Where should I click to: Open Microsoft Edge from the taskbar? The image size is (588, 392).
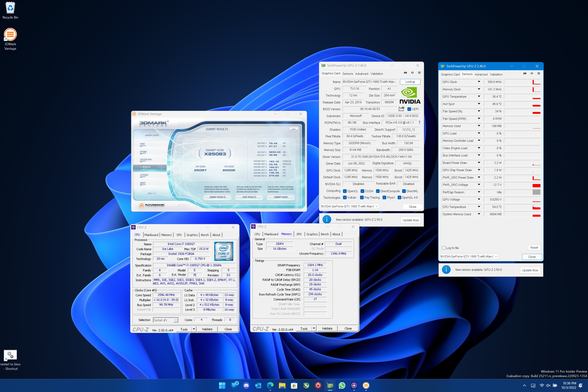click(270, 385)
